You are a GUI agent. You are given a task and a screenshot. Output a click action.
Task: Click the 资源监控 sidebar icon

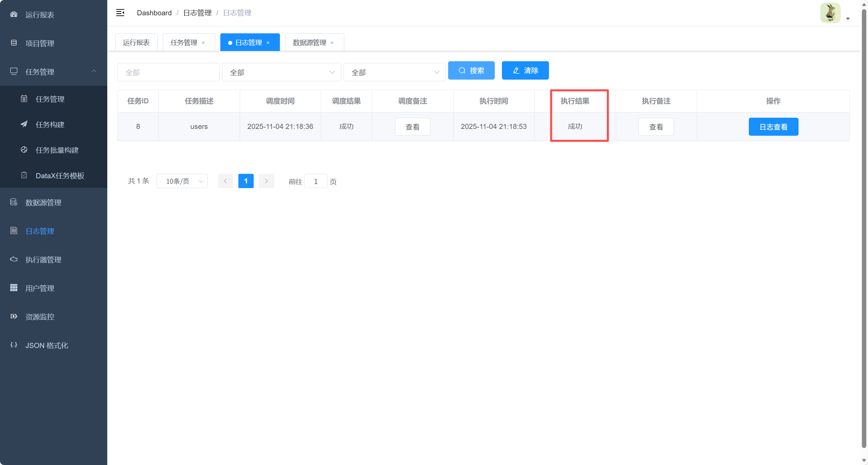(14, 316)
